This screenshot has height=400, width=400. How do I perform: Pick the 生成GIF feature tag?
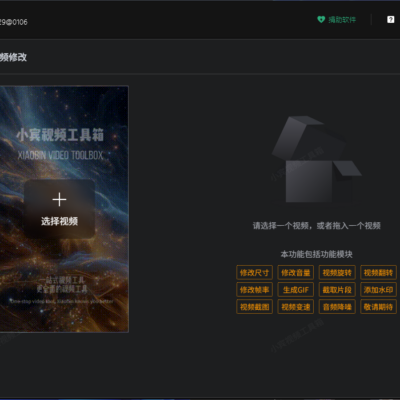(296, 290)
